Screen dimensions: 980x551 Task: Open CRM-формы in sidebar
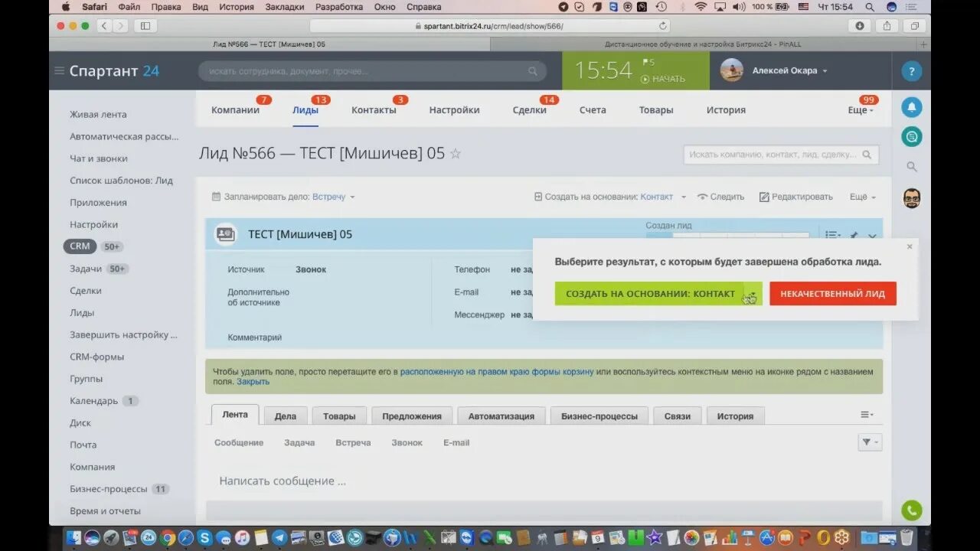(96, 357)
